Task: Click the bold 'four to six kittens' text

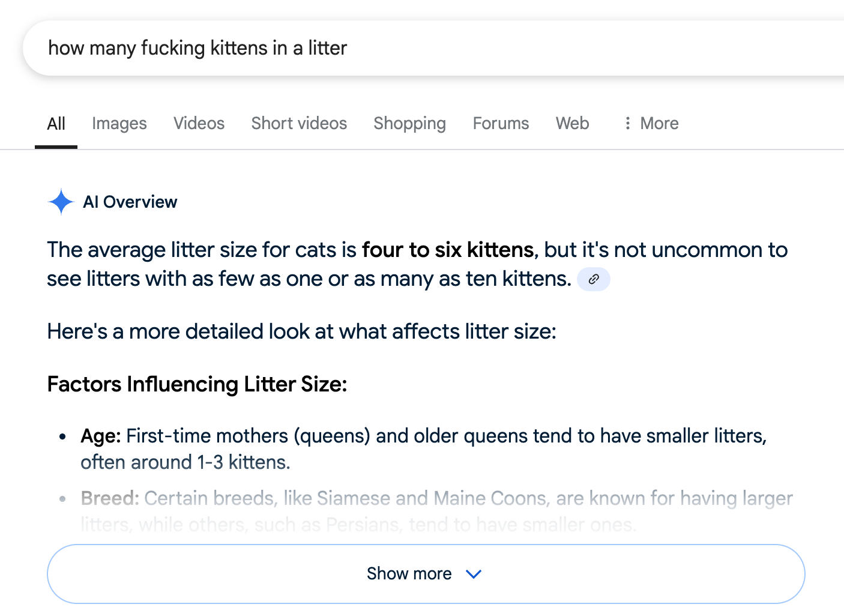Action: (448, 250)
